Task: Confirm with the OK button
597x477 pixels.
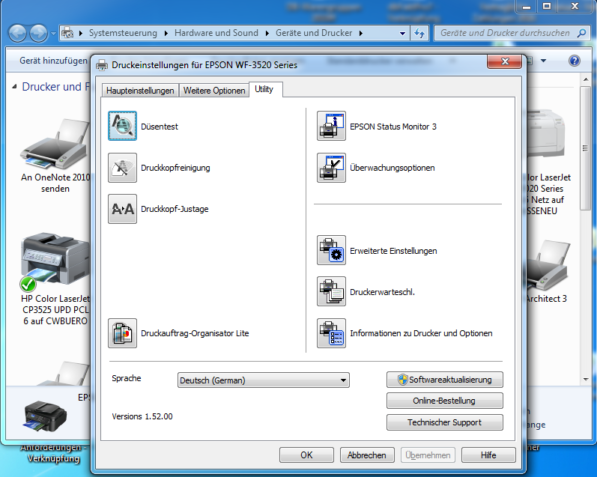Action: click(306, 455)
